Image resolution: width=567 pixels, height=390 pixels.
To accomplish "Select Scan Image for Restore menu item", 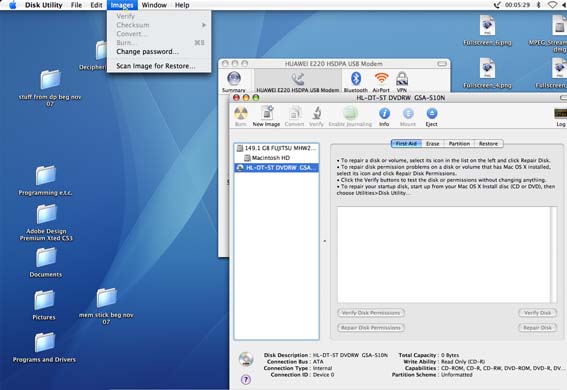I will click(156, 66).
